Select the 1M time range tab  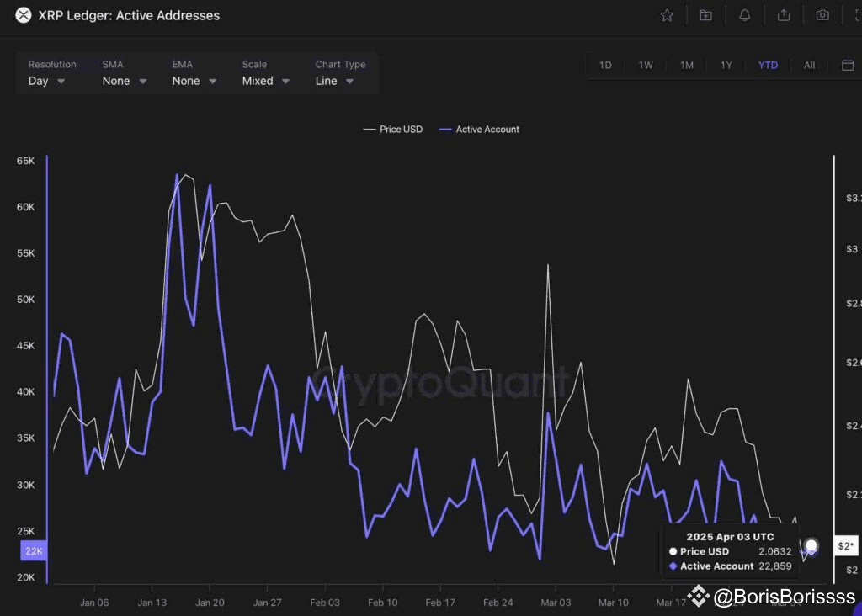tap(686, 66)
